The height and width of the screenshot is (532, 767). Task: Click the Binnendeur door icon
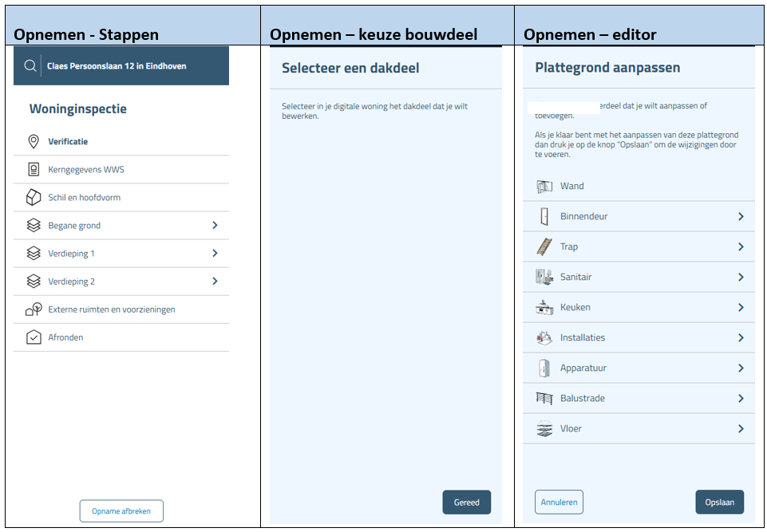(544, 216)
